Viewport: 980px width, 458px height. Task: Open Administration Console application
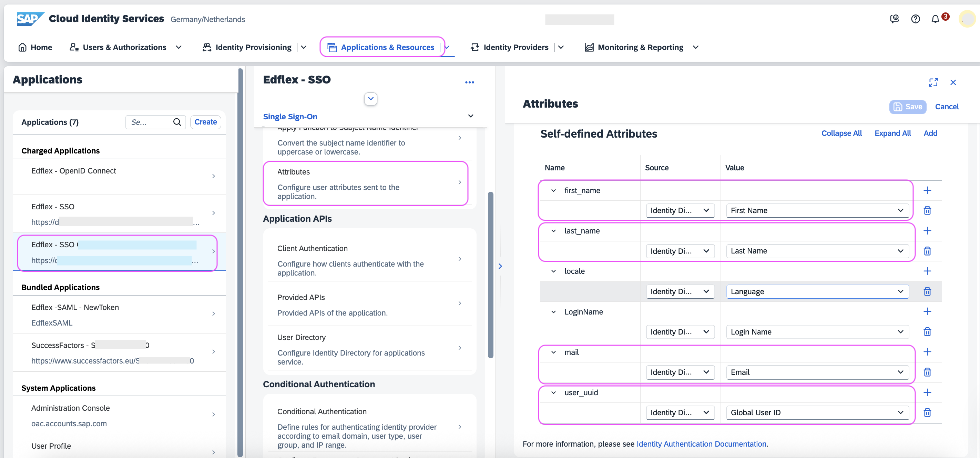coord(119,415)
